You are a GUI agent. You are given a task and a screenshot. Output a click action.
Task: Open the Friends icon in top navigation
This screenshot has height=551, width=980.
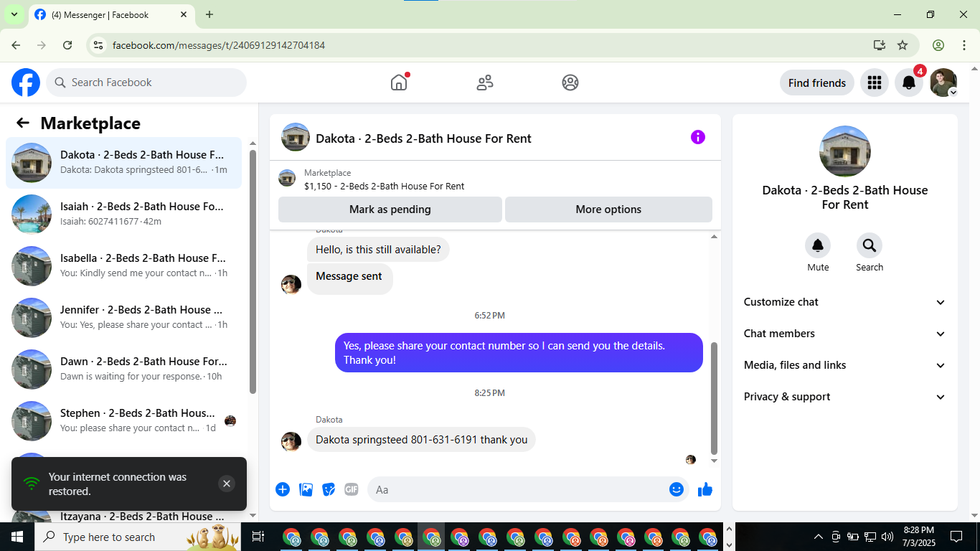point(485,83)
